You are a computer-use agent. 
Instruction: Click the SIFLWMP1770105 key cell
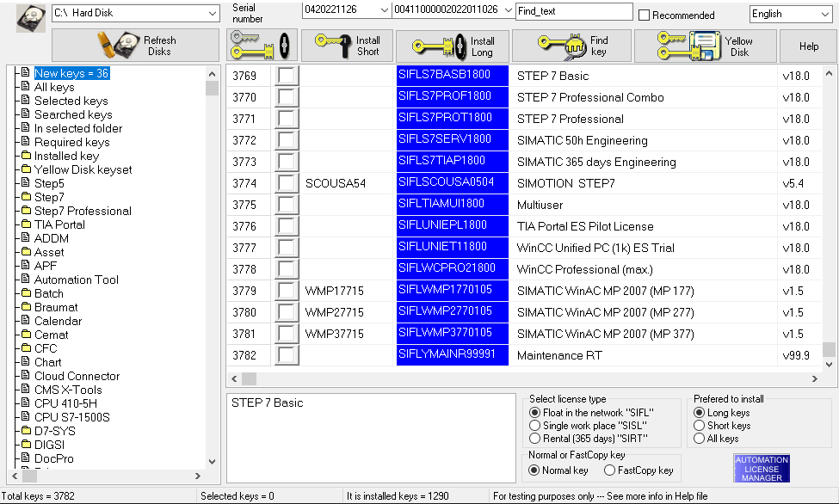pyautogui.click(x=452, y=291)
